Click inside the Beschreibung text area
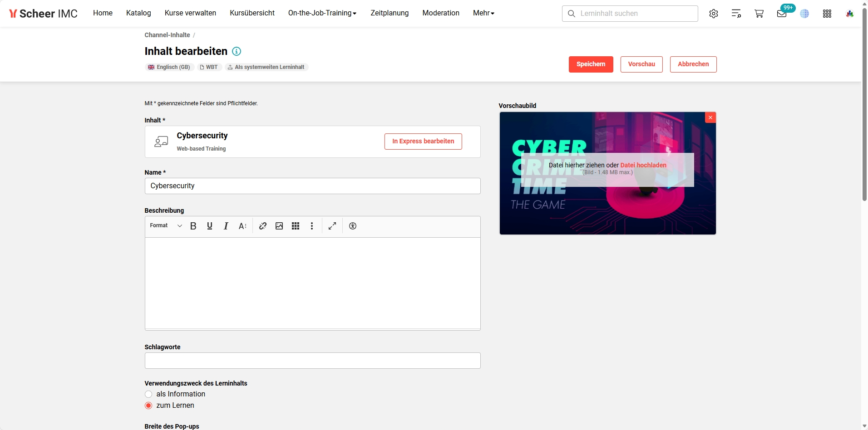The image size is (868, 430). point(312,283)
